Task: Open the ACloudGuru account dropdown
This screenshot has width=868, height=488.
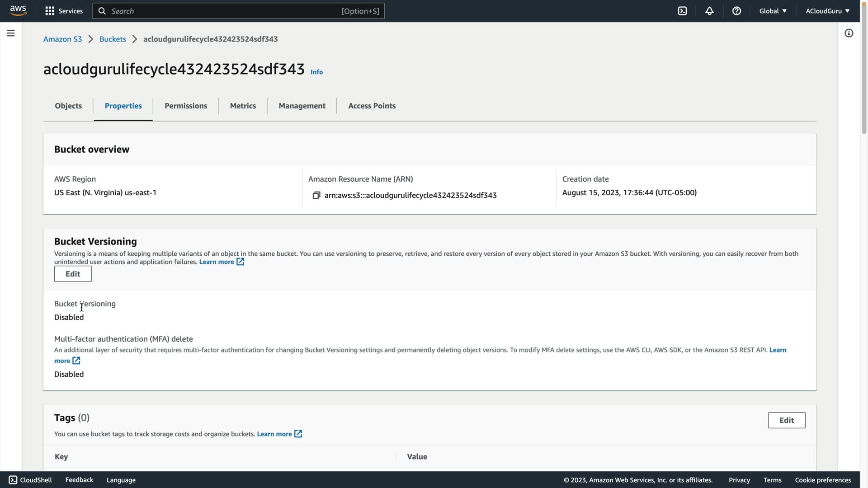Action: click(x=827, y=11)
